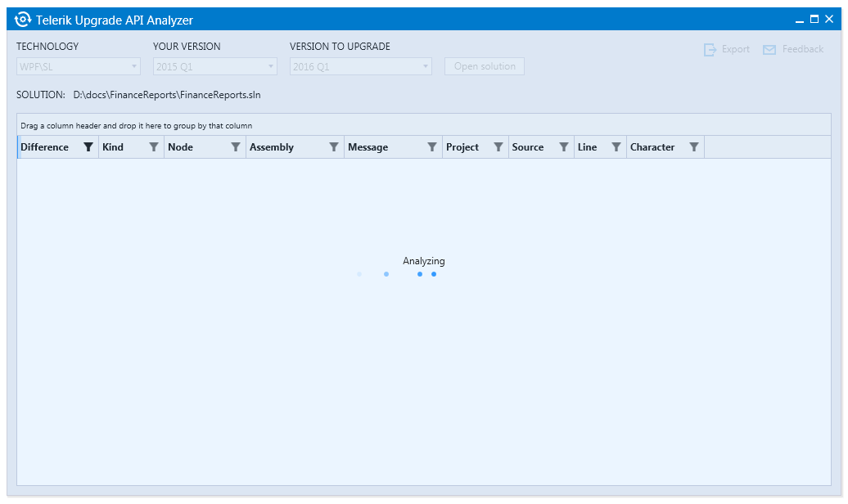Maximize the Upgrade API Analyzer window

(814, 20)
